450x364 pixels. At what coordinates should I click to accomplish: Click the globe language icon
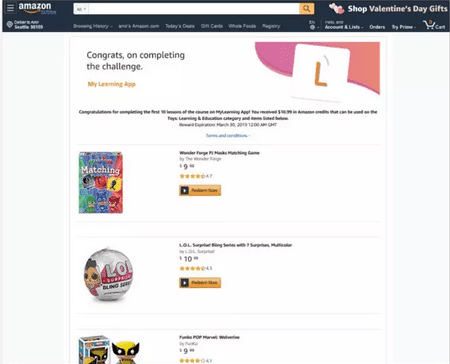312,27
